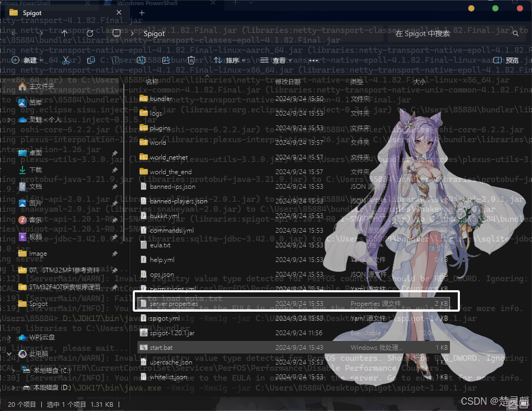Refresh the Spigot folder view
Screen dimensions: 532x411
[x=90, y=33]
